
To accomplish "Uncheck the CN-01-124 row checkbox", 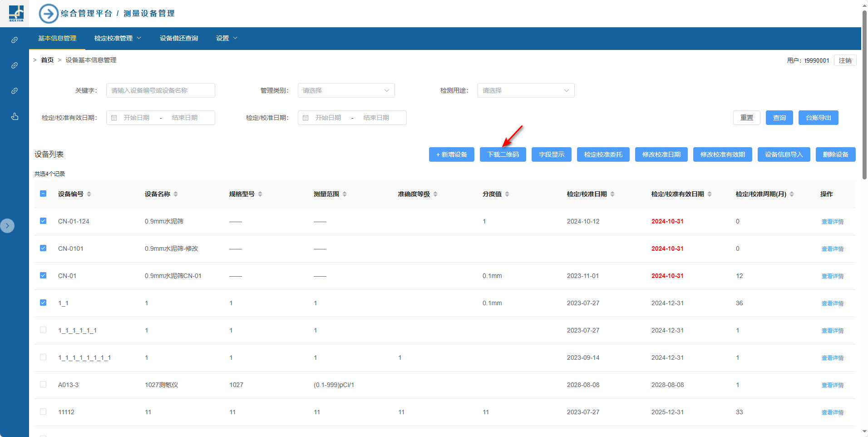I will (43, 221).
